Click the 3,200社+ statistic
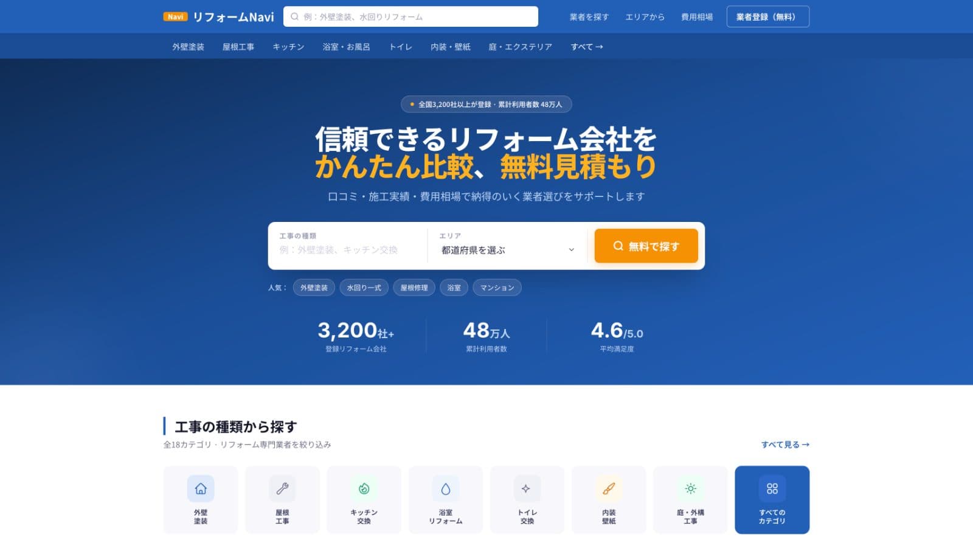 356,336
